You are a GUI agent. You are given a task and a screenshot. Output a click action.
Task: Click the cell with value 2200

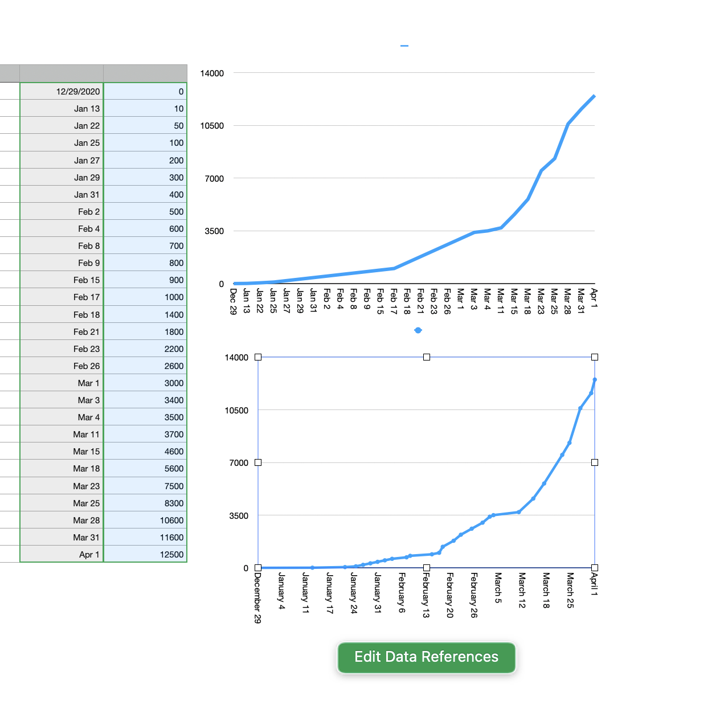tap(145, 349)
